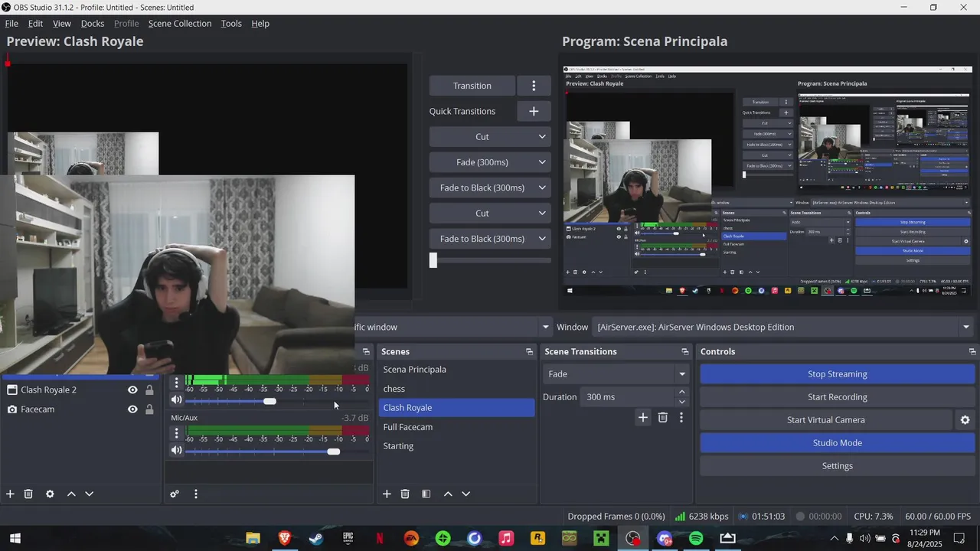
Task: Add scene transition plus icon
Action: coord(643,417)
